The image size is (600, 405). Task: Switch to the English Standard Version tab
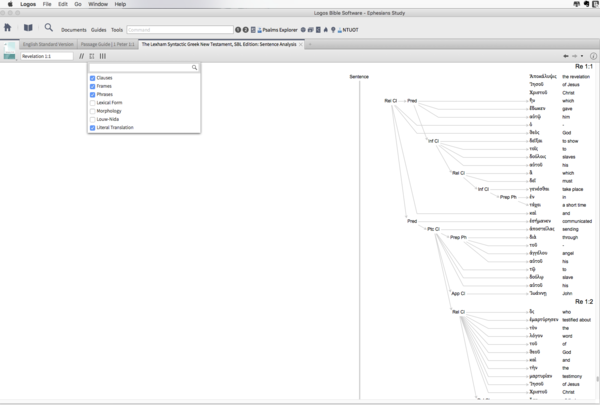(x=48, y=45)
